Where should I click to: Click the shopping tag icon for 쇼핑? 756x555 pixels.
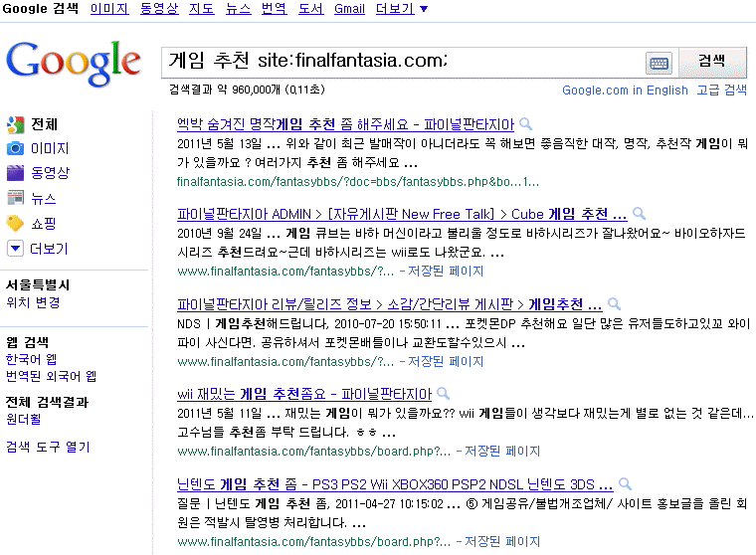16,223
